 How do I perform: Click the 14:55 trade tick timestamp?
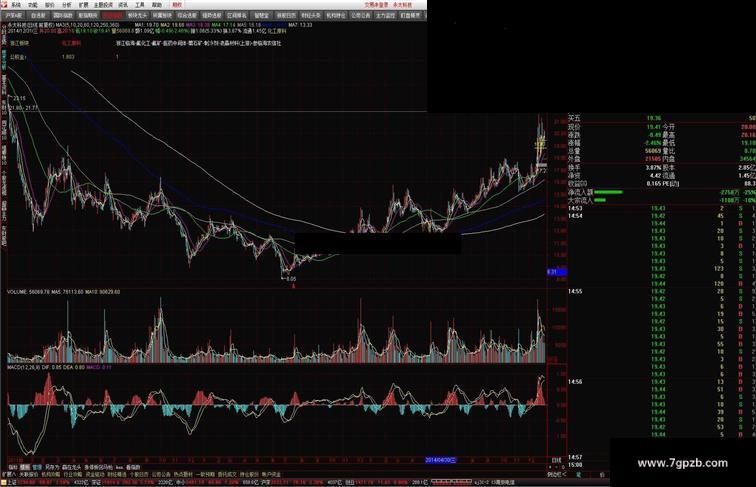[575, 291]
